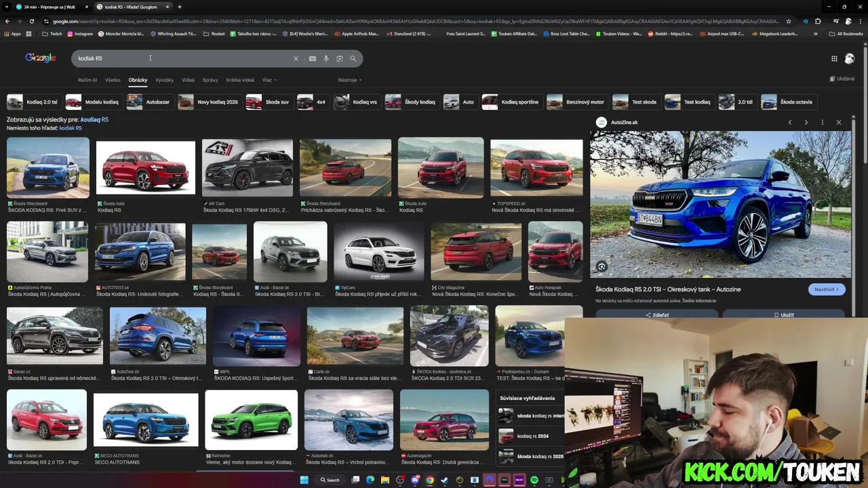The image size is (868, 488).
Task: Open Ďalšie informácie copyright link
Action: 700,300
